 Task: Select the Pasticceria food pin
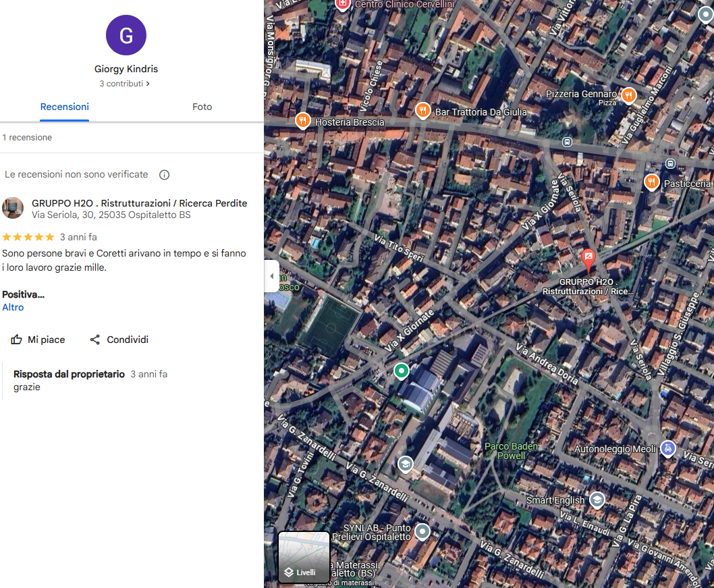pyautogui.click(x=652, y=183)
